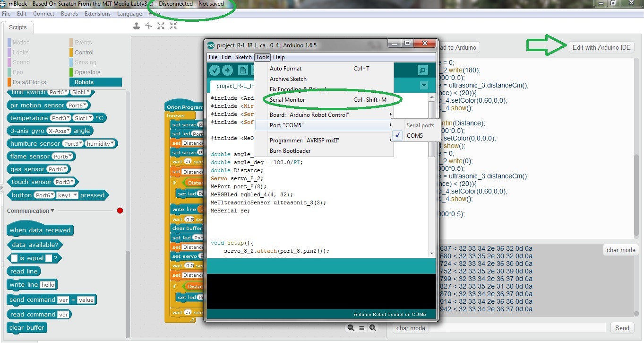Click var field in read command block

(x=63, y=315)
